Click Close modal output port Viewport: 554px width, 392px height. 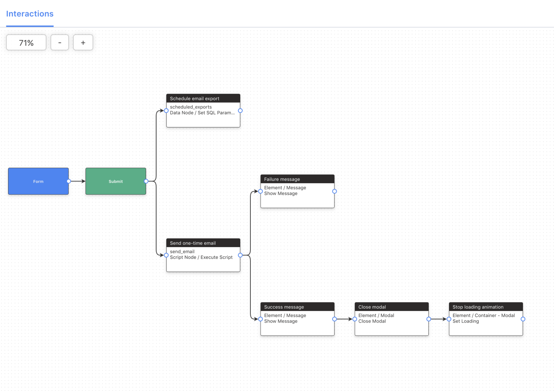pyautogui.click(x=429, y=319)
